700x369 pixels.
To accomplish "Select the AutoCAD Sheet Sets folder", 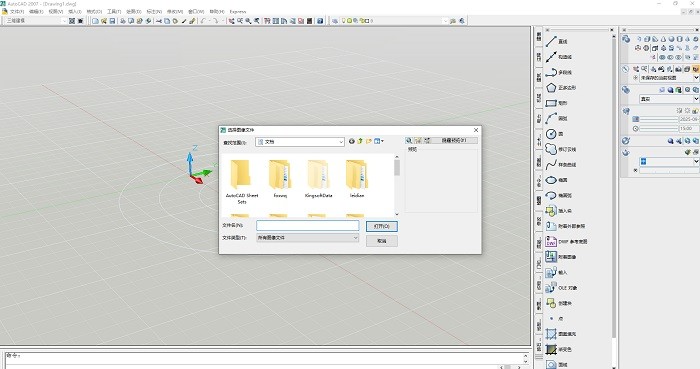I will [x=242, y=182].
